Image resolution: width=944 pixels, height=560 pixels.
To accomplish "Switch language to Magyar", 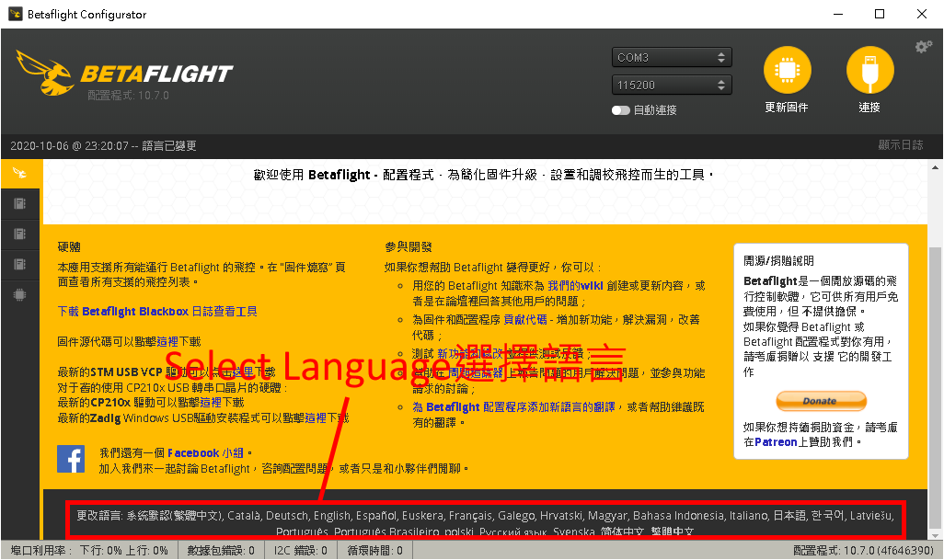I will (607, 516).
